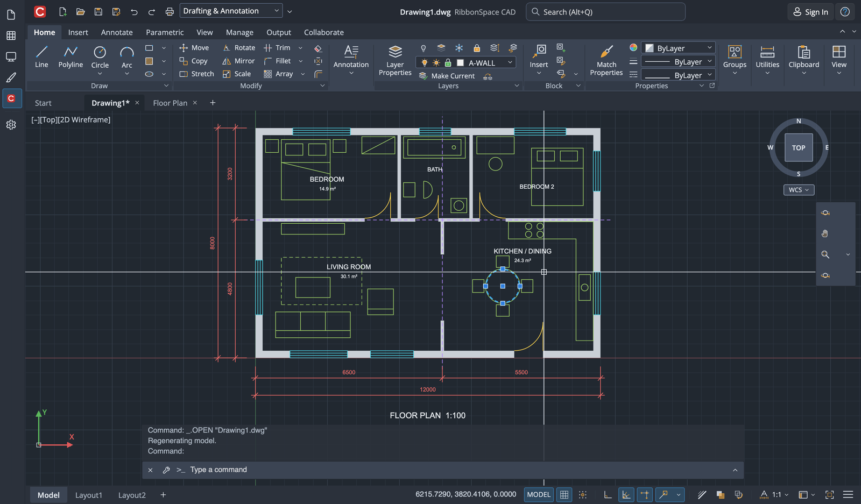Expand the Modify panel
The image size is (861, 504).
(322, 86)
